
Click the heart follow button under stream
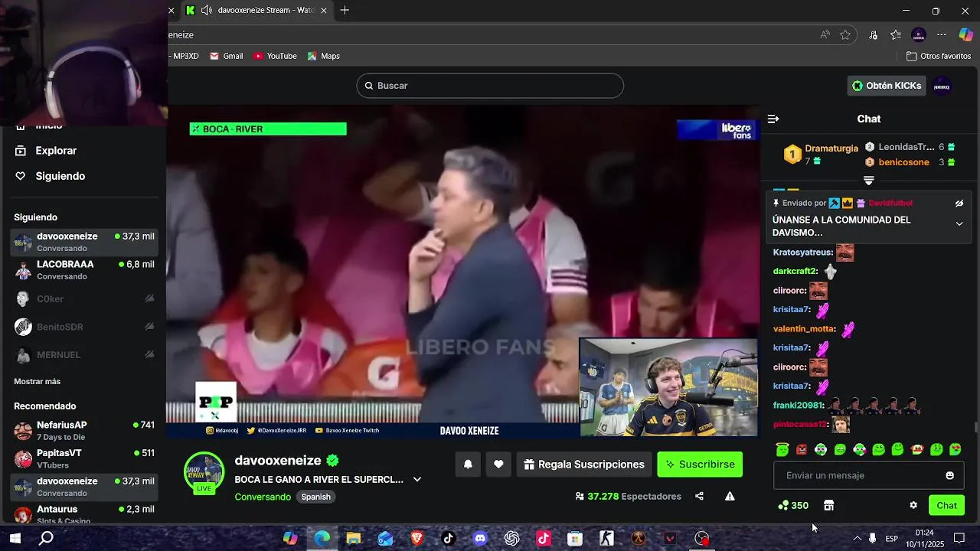coord(498,465)
